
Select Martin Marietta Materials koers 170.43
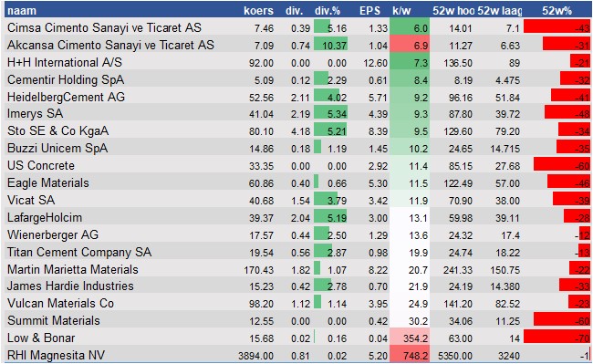click(259, 270)
